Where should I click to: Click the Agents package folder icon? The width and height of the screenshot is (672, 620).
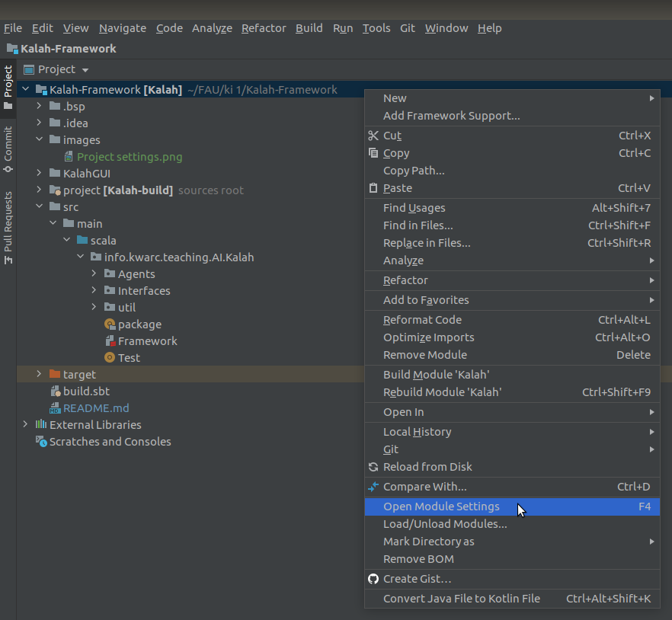tap(110, 273)
